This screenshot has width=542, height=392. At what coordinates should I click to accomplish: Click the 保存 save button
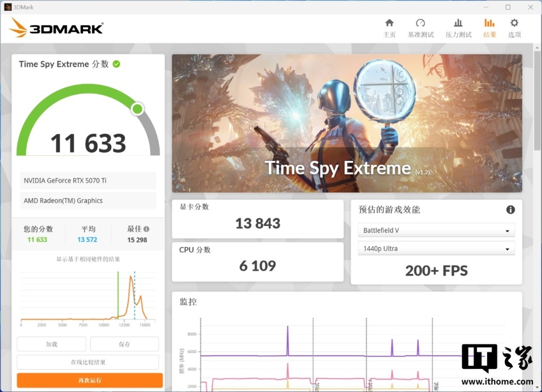point(124,344)
